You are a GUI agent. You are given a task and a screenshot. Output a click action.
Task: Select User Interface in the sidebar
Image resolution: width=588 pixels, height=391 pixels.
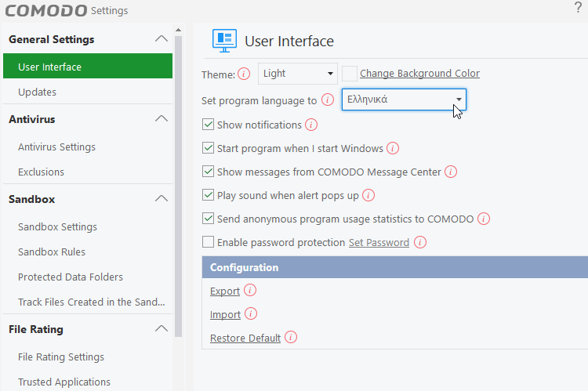click(x=88, y=67)
